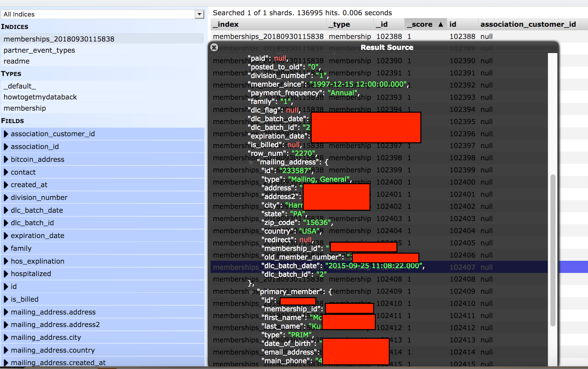Image resolution: width=588 pixels, height=369 pixels.
Task: Expand the contact field
Action: point(6,172)
